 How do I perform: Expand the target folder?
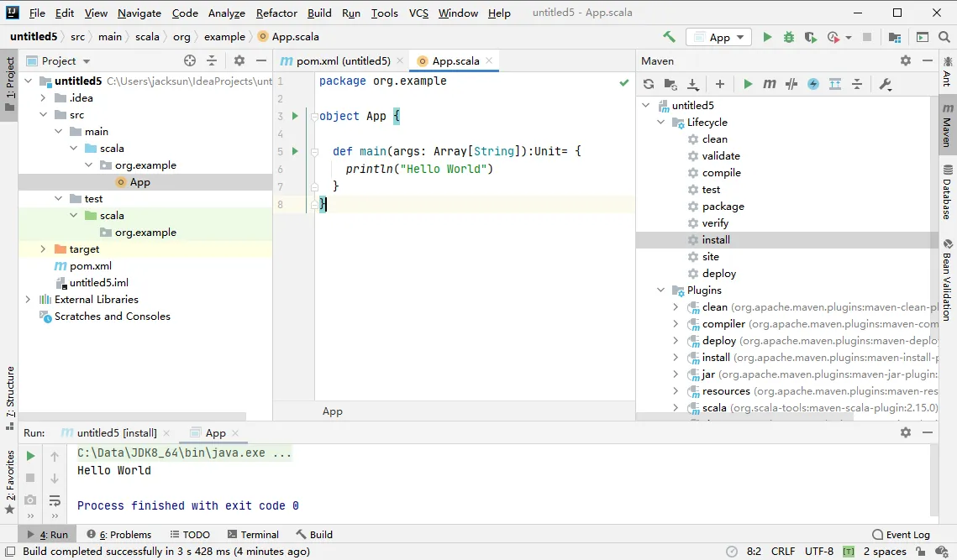[x=43, y=249]
